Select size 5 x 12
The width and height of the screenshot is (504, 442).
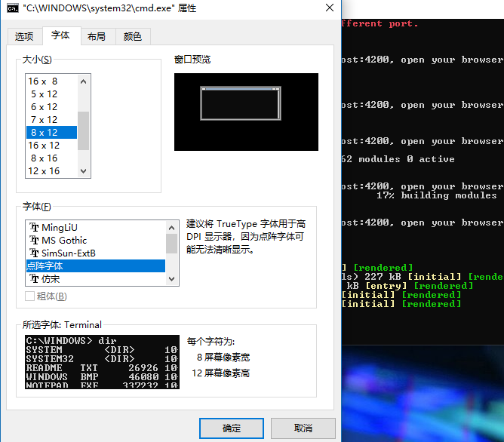(51, 94)
